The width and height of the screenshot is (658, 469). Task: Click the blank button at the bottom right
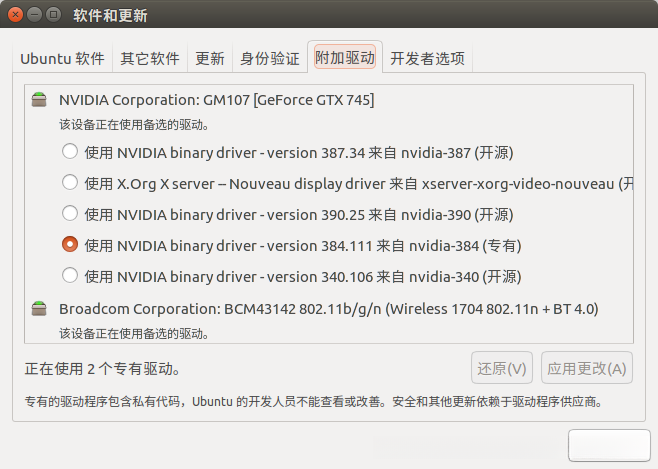pyautogui.click(x=608, y=446)
